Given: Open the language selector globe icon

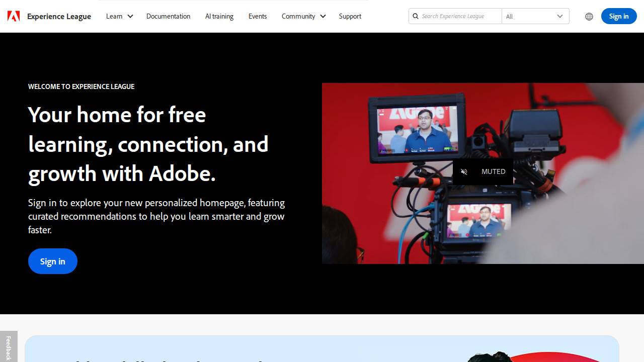Looking at the screenshot, I should 589,16.
